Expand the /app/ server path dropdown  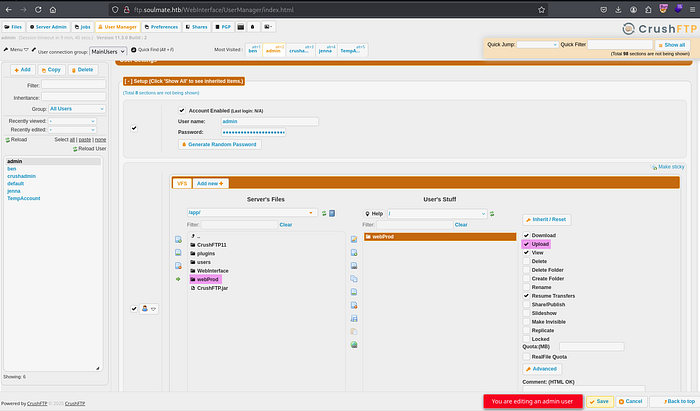(311, 213)
